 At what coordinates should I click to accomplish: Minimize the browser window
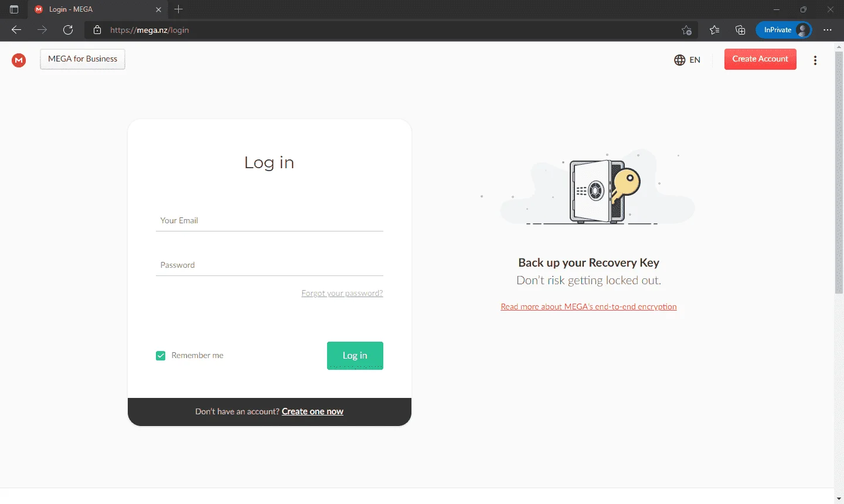tap(777, 9)
